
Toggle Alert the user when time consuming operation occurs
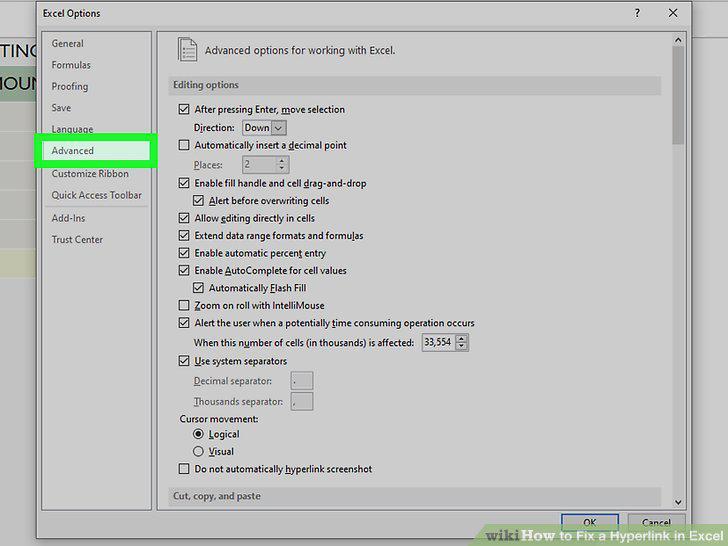click(184, 323)
